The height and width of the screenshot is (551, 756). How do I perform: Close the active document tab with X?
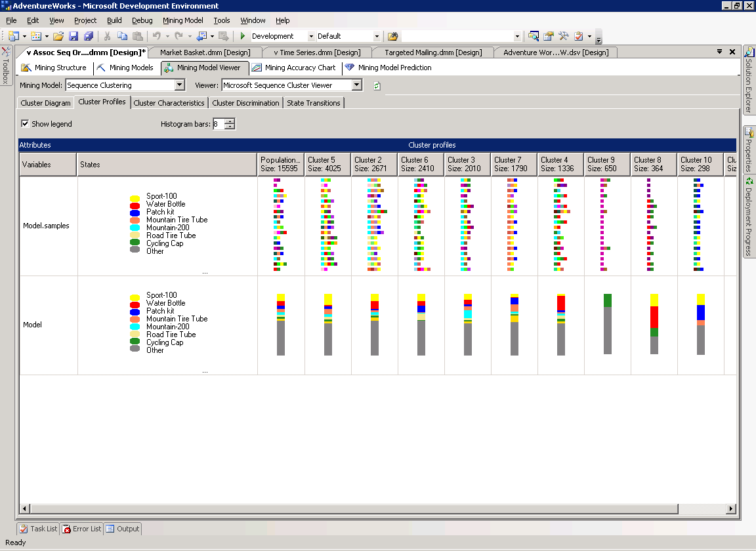click(x=732, y=52)
